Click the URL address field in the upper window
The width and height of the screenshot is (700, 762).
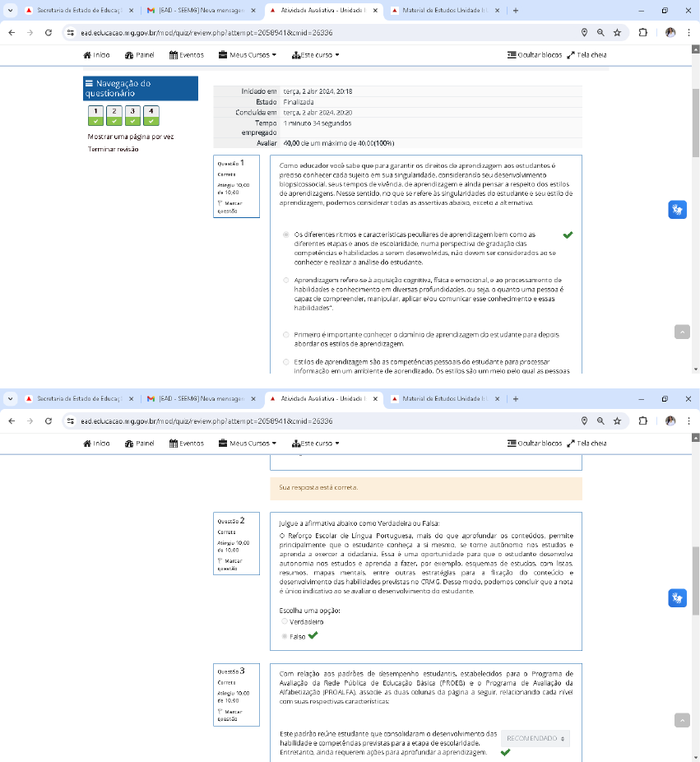(321, 33)
